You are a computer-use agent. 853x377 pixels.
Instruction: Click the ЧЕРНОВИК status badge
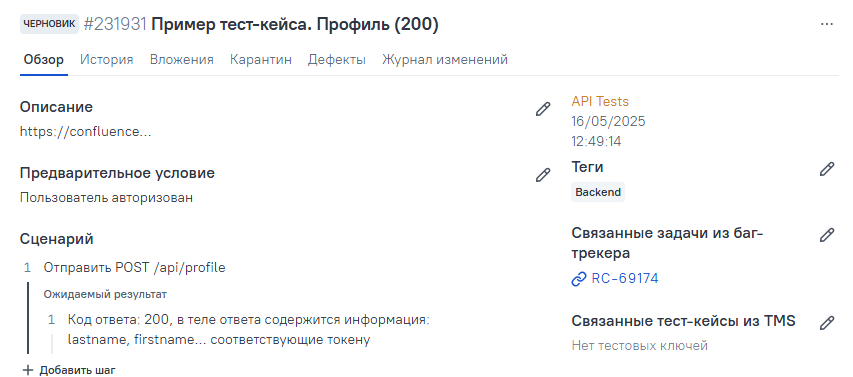[50, 24]
